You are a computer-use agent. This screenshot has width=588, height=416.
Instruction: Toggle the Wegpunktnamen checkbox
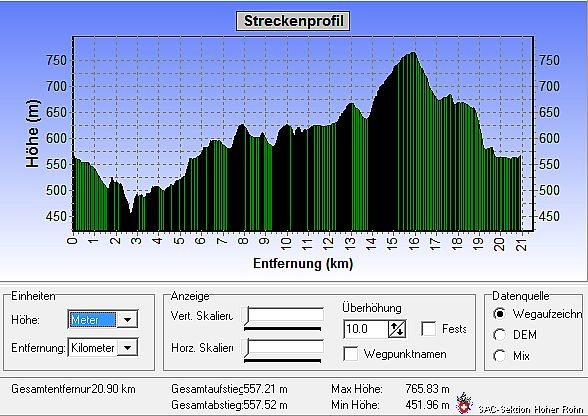coord(351,354)
